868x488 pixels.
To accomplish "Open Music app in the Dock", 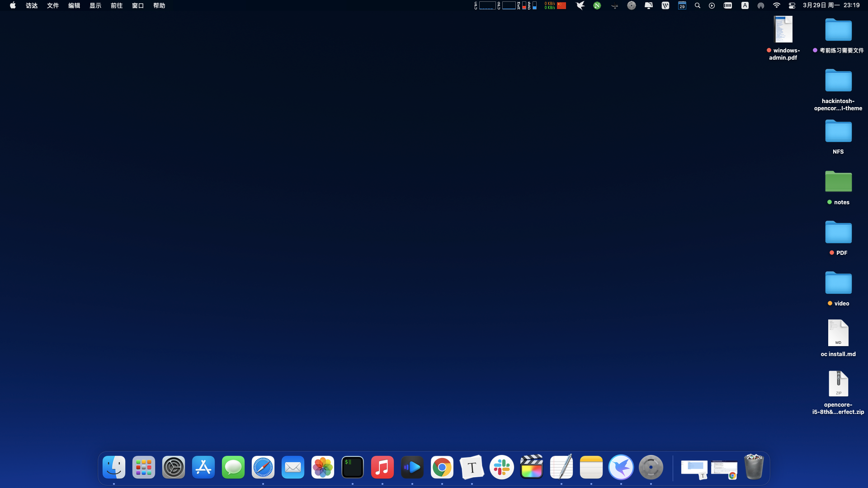I will tap(382, 467).
